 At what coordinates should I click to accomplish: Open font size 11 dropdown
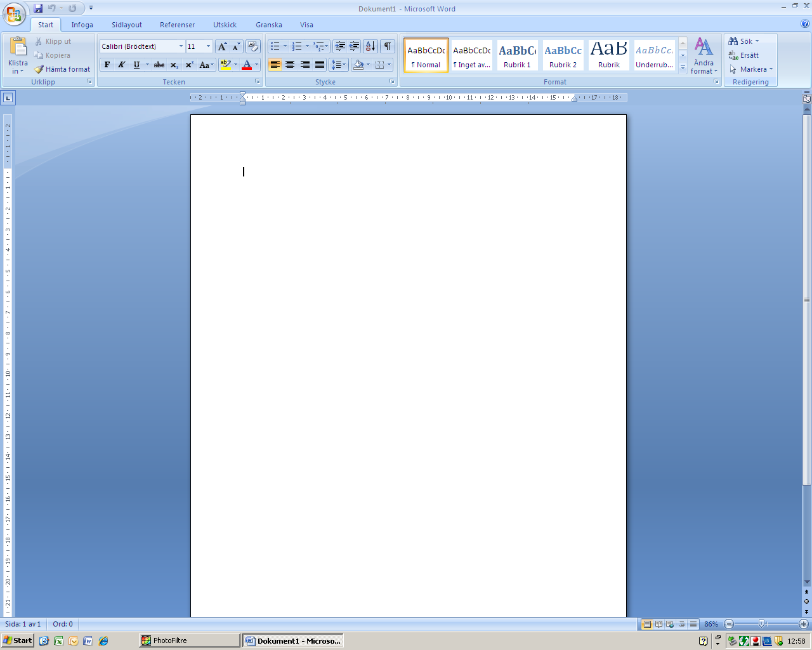tap(208, 46)
